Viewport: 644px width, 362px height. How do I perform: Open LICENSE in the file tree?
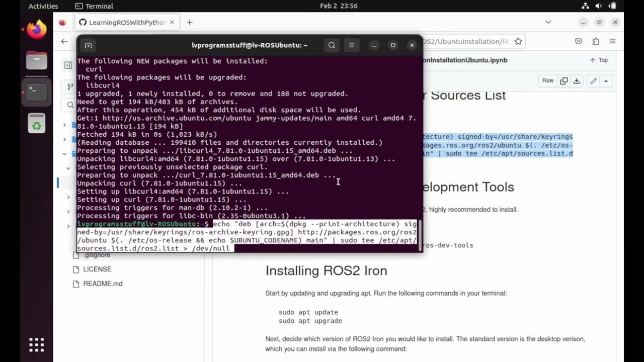[97, 269]
